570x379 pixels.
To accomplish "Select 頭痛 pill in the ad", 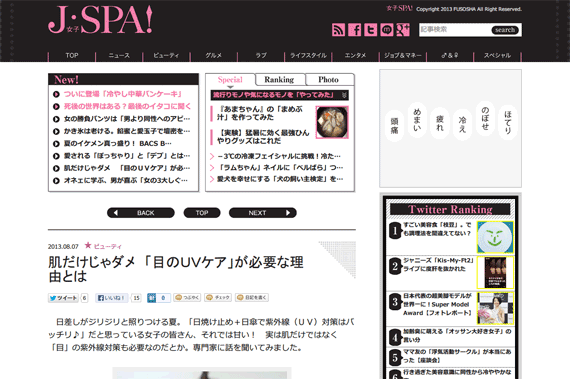I will [x=394, y=125].
